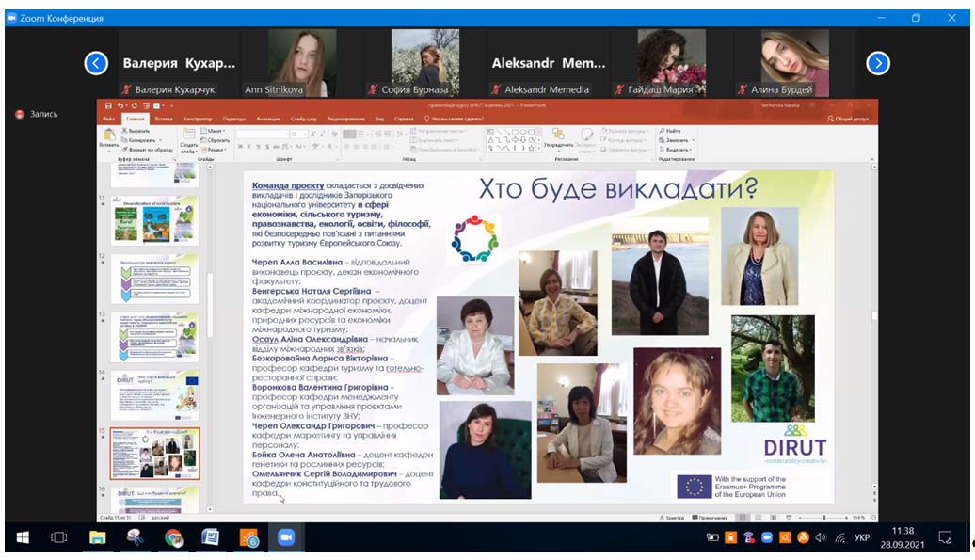Viewport: 975px width, 560px height.
Task: Click the Сбросить reset button
Action: click(216, 140)
